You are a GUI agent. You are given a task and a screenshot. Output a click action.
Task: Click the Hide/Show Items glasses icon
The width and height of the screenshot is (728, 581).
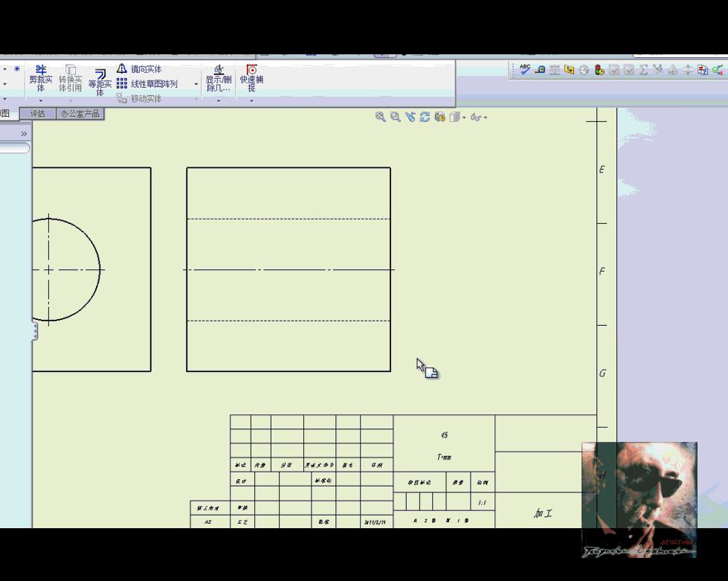coord(476,118)
